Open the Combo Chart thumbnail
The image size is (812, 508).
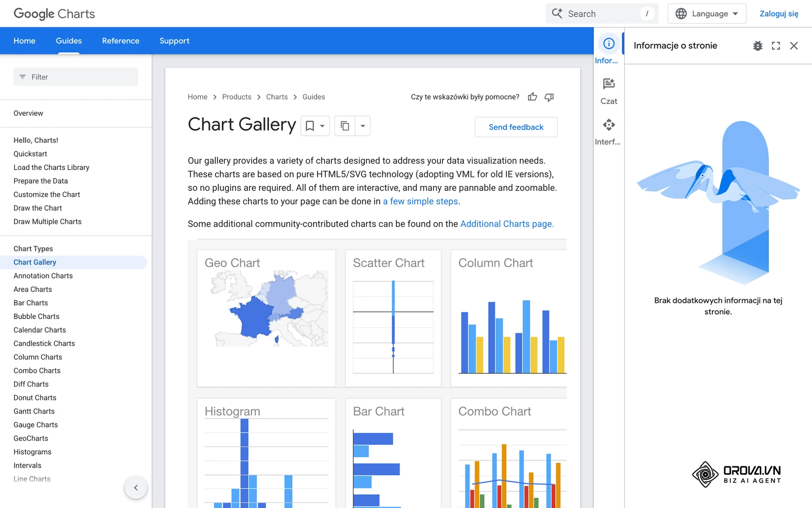[509, 453]
